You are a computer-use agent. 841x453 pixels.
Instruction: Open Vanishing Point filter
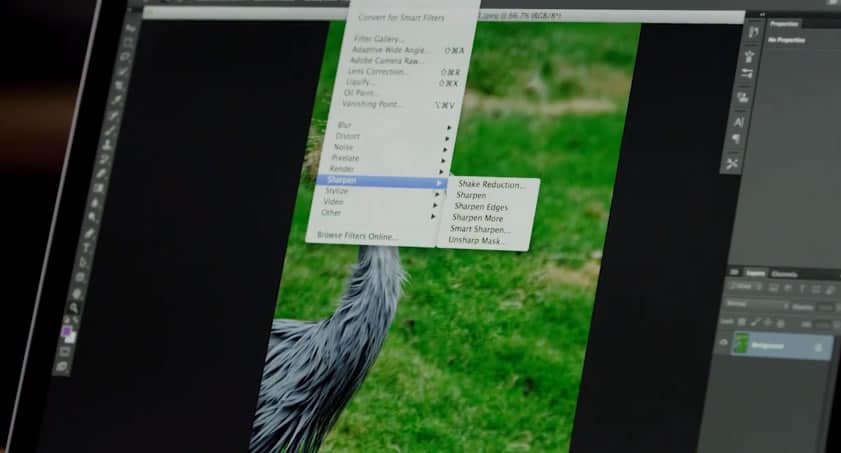coord(372,105)
